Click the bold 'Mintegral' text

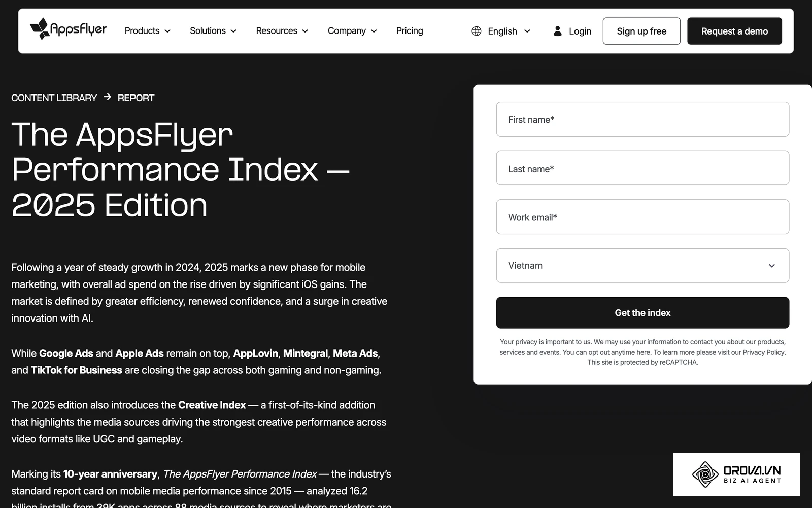(x=306, y=353)
